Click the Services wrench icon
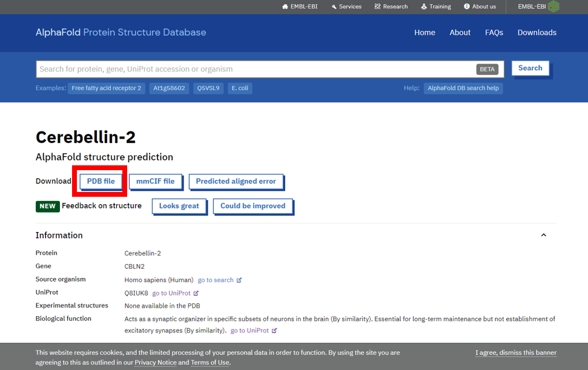Screen dimensions: 588x370 pyautogui.click(x=334, y=7)
